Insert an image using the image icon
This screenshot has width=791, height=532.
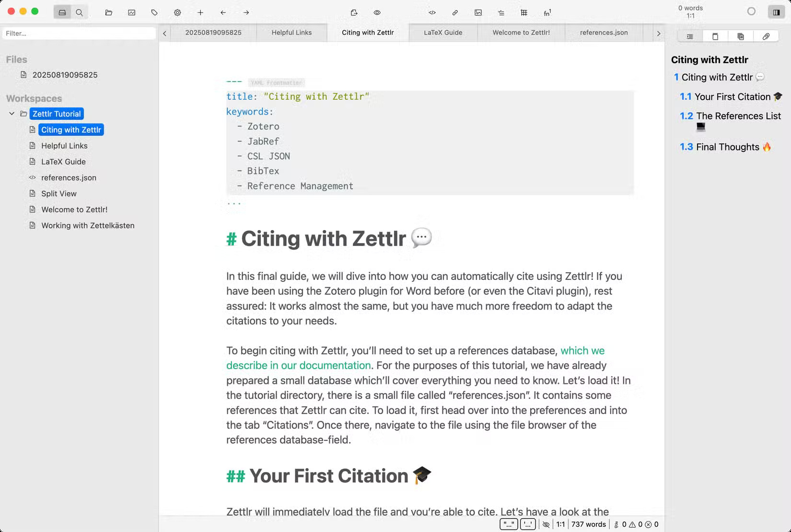(478, 12)
